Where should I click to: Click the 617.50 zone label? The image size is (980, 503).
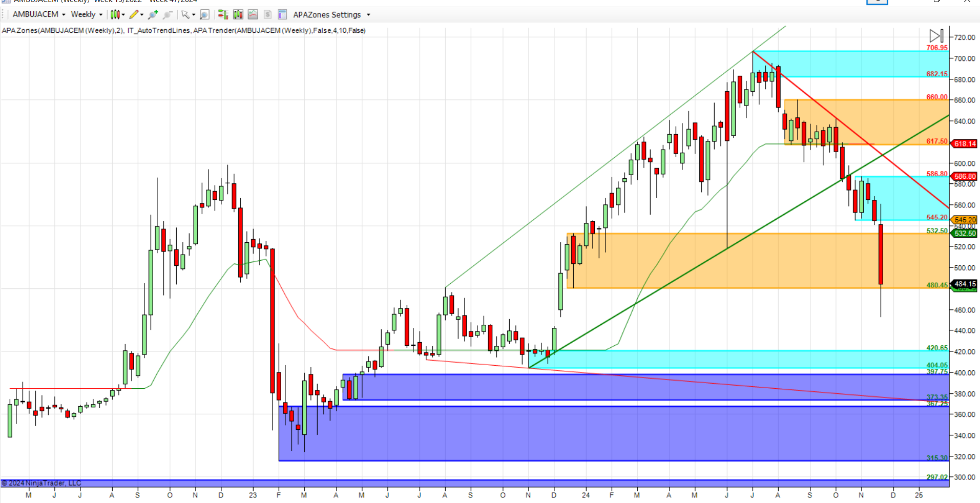tap(937, 141)
